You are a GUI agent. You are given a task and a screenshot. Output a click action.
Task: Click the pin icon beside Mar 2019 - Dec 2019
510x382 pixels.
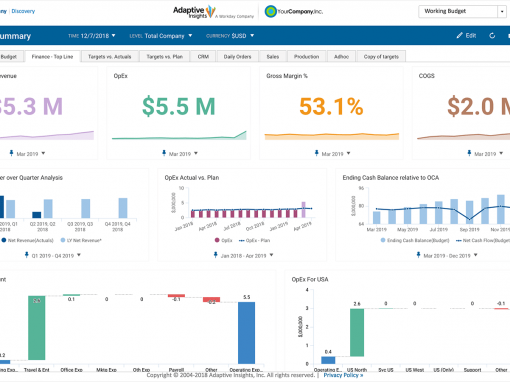pos(418,255)
